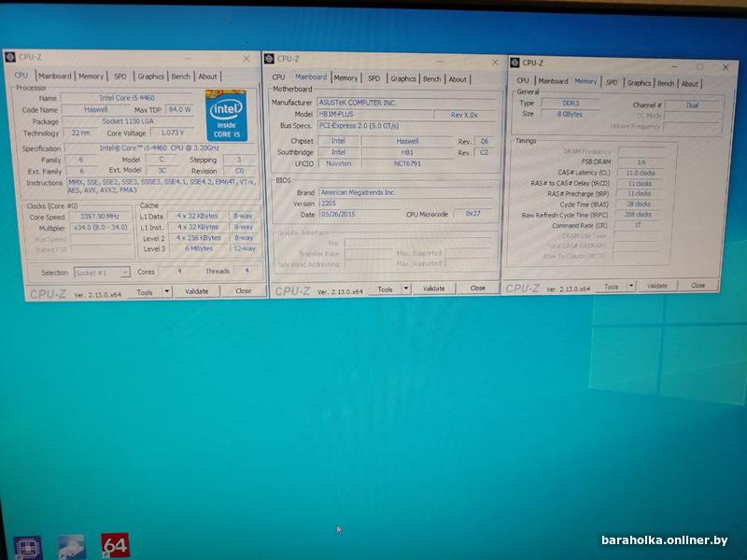Select Bench tab in right CPU-Z window
The image size is (747, 560).
[x=666, y=83]
